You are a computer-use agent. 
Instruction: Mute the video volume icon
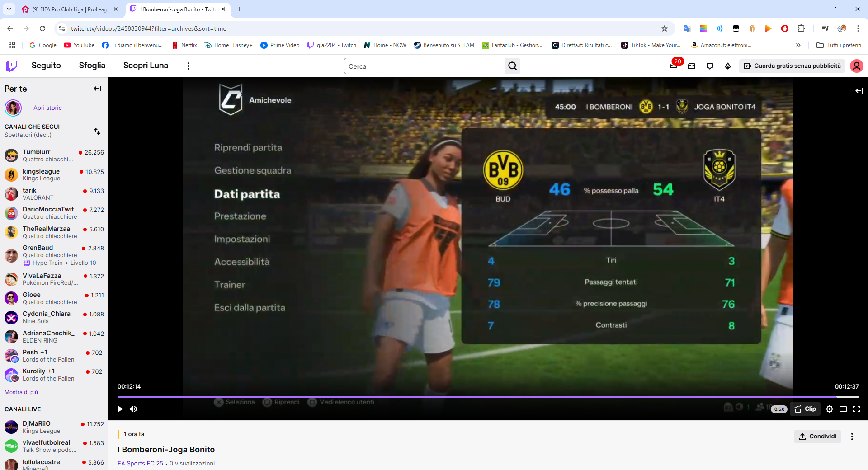click(133, 409)
